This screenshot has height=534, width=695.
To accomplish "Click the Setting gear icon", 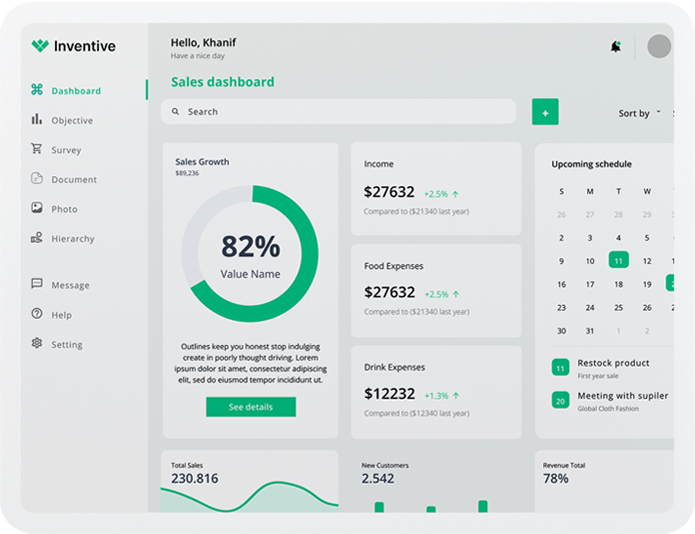I will point(37,343).
